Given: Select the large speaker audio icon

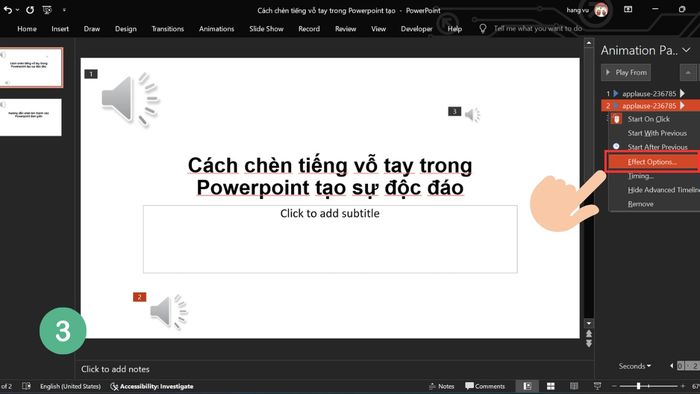Looking at the screenshot, I should point(130,99).
